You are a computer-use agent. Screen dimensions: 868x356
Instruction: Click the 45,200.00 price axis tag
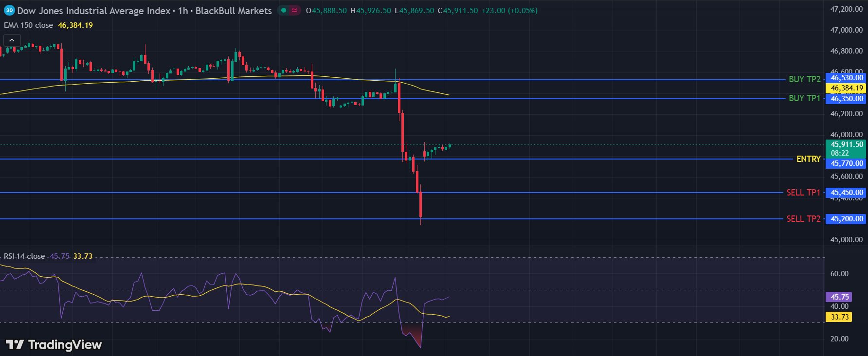click(x=847, y=219)
